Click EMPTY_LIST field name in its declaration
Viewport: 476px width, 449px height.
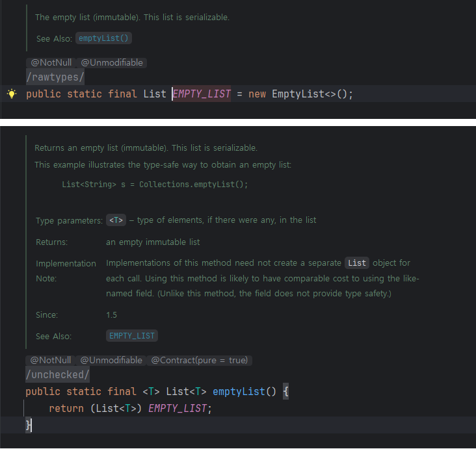coord(202,94)
